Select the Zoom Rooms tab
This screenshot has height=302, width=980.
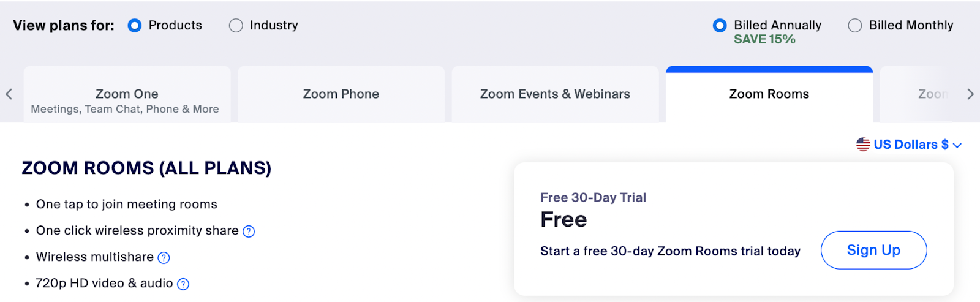769,94
